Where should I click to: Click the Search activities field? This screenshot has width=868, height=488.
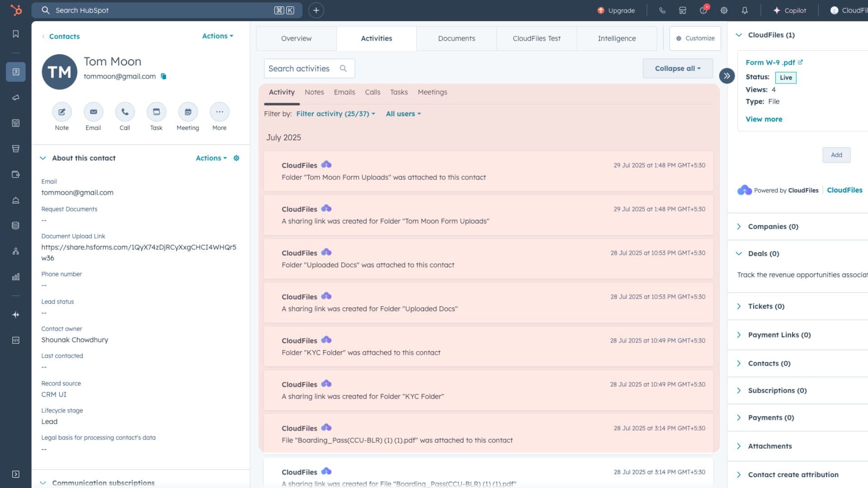(303, 68)
